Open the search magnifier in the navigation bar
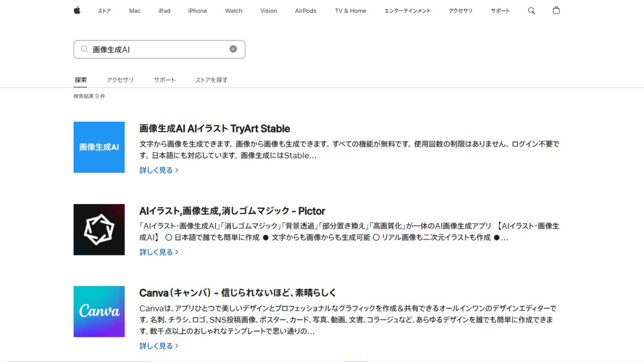The height and width of the screenshot is (362, 644). coord(531,10)
